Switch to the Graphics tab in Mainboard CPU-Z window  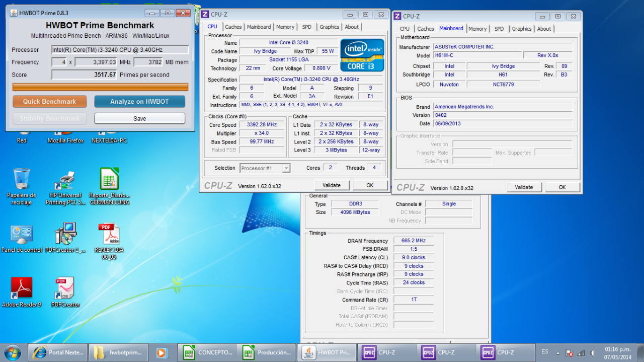(x=522, y=29)
